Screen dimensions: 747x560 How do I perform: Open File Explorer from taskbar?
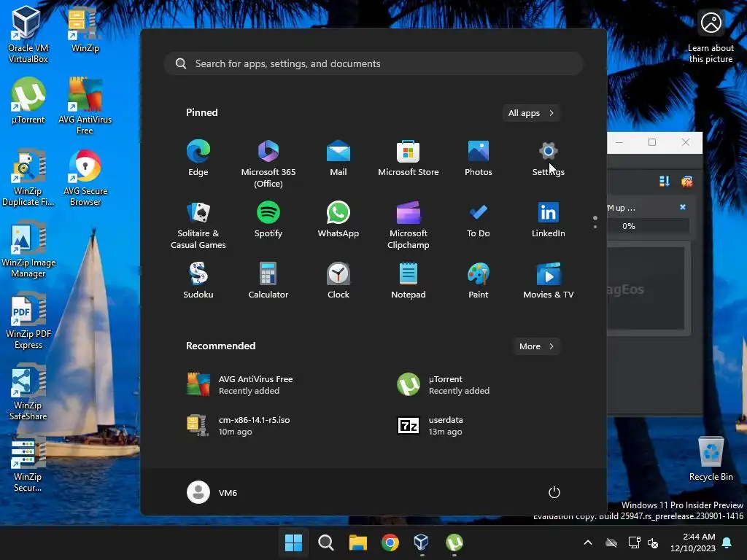pos(357,542)
